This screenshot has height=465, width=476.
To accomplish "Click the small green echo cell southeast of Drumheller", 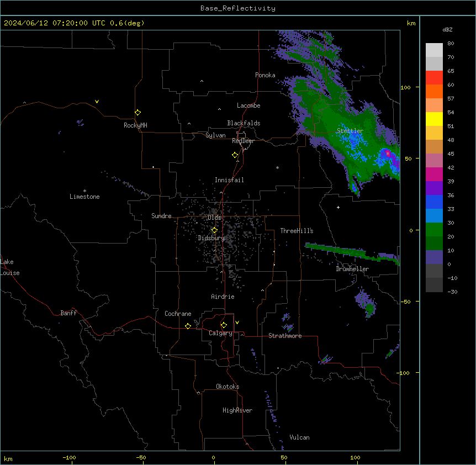I will click(x=370, y=309).
